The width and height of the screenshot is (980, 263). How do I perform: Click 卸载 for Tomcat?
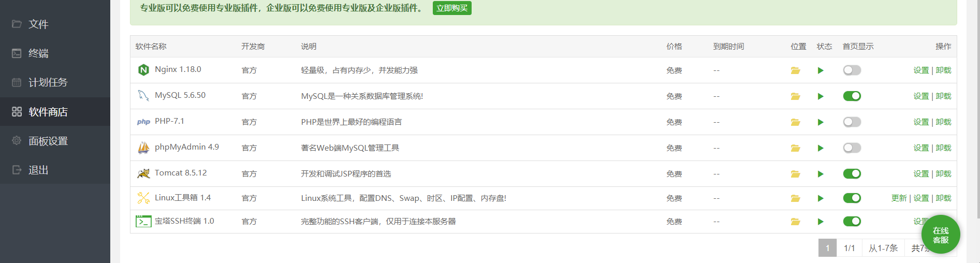pyautogui.click(x=943, y=174)
